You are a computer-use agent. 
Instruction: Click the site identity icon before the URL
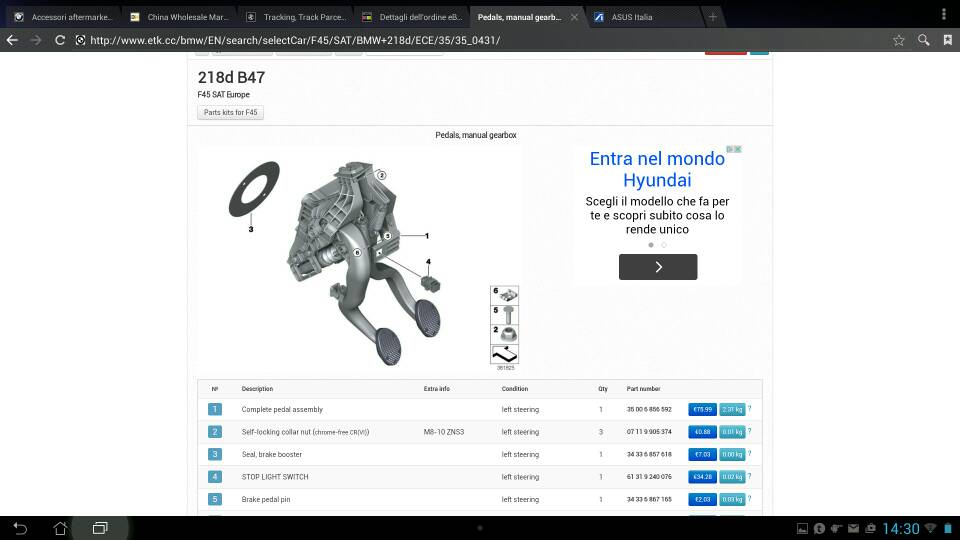pyautogui.click(x=80, y=40)
